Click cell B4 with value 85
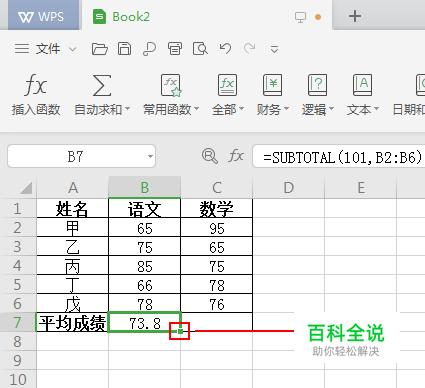 click(145, 266)
